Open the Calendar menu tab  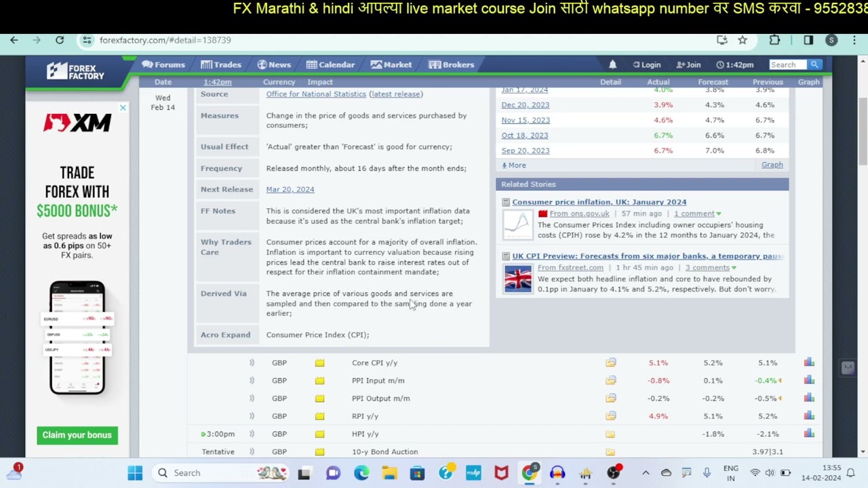[330, 64]
